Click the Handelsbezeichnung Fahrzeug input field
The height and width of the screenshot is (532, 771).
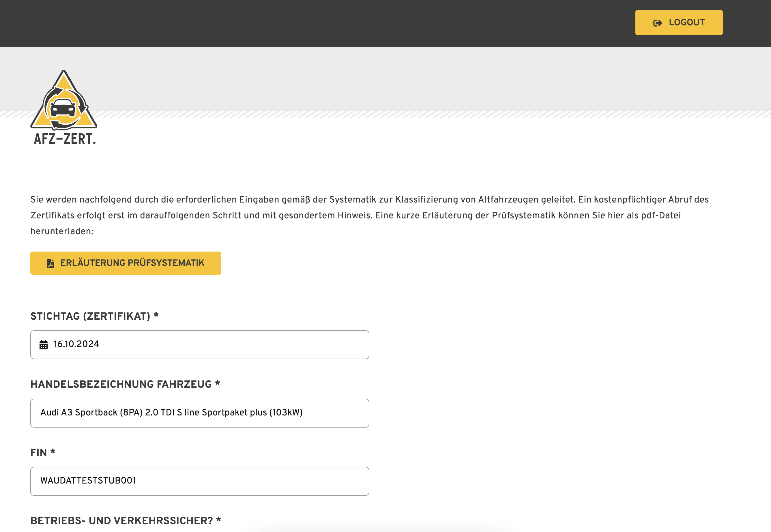pyautogui.click(x=200, y=413)
